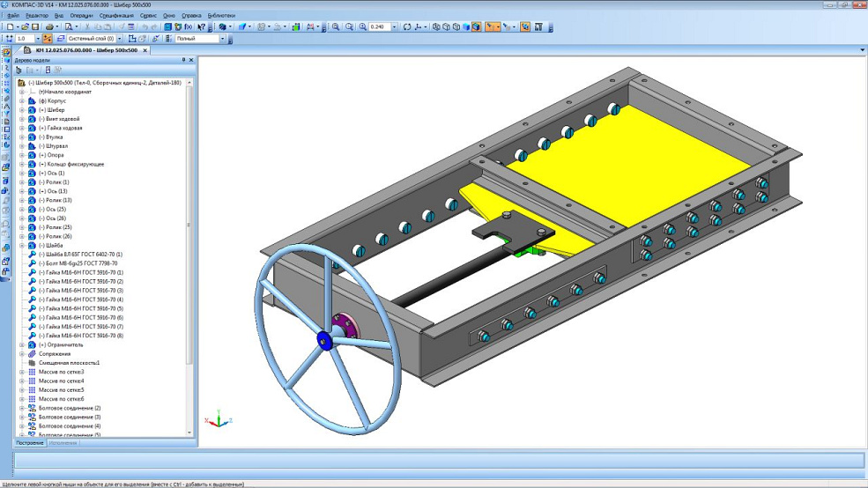The image size is (868, 488).
Task: Expand the Сопряжения tree node
Action: (x=22, y=354)
